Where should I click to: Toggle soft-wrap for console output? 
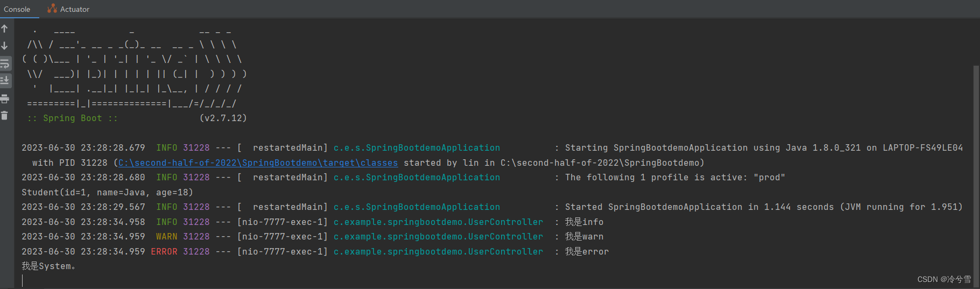coord(5,64)
